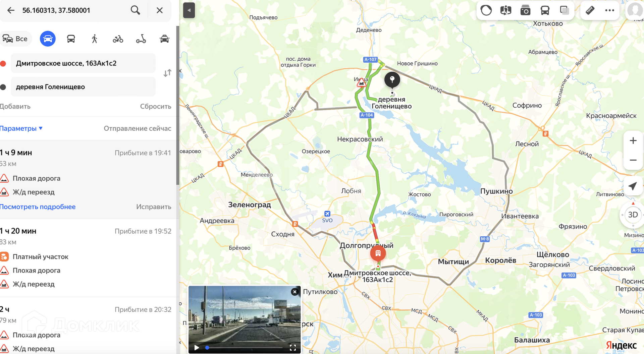Open the ruler measurement tool
Image resolution: width=644 pixels, height=354 pixels.
pos(590,10)
